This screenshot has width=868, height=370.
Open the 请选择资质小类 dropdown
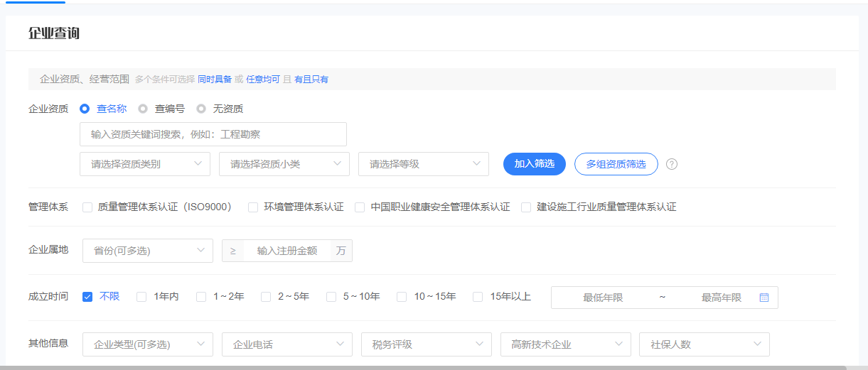tap(284, 164)
